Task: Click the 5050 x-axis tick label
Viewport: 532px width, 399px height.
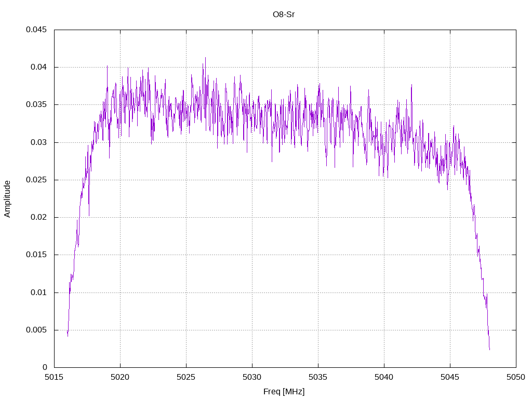Action: click(516, 377)
